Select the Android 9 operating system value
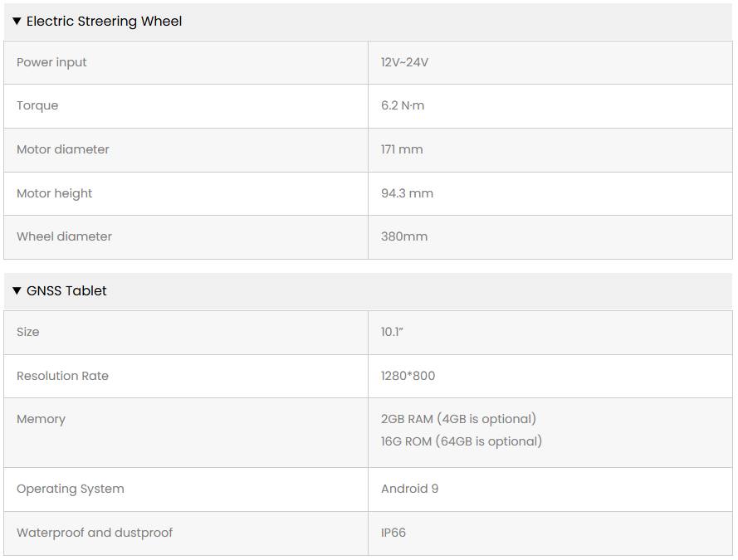 409,489
